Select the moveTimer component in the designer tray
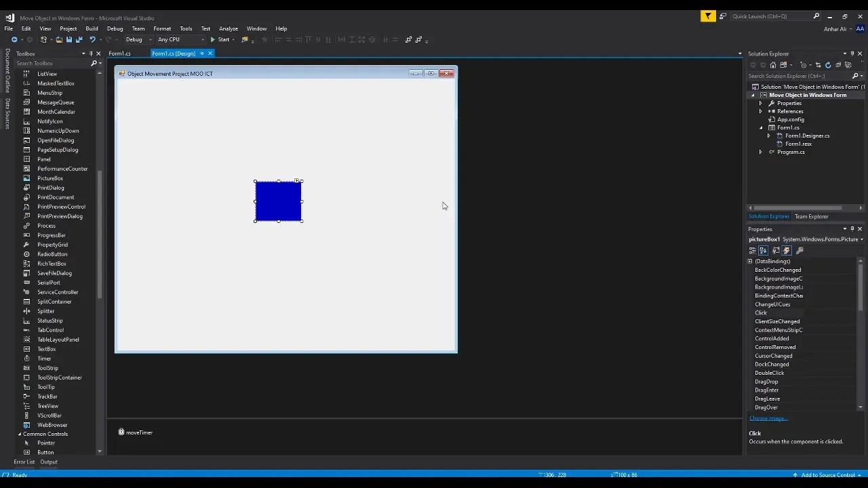 coord(135,432)
